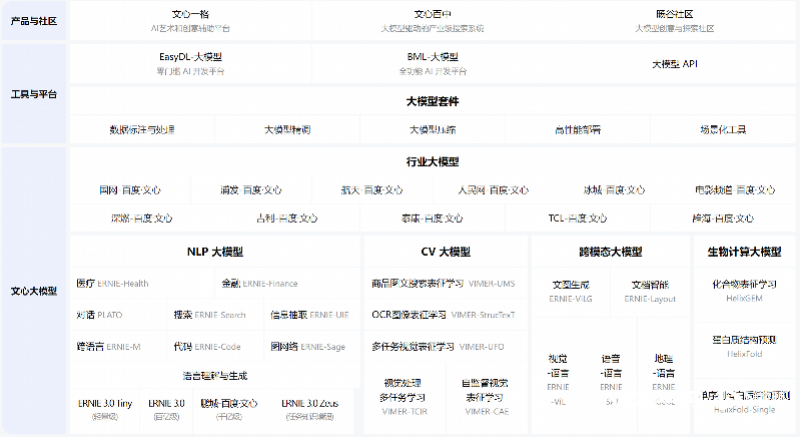
Task: Click the 搜索 ERNIE-Search cell
Action: coord(215,315)
